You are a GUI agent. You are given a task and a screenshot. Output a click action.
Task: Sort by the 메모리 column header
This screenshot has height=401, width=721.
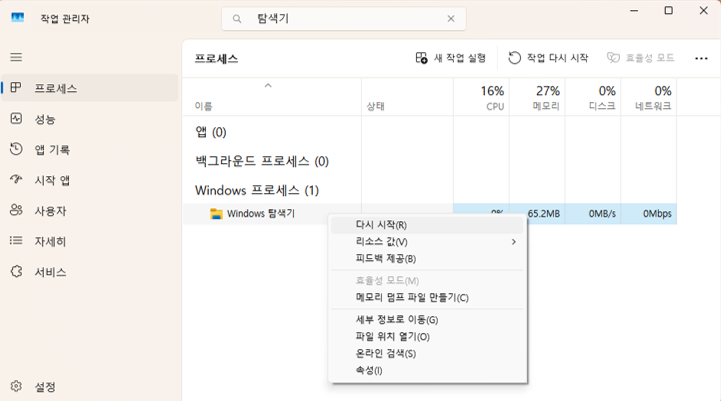(537, 97)
